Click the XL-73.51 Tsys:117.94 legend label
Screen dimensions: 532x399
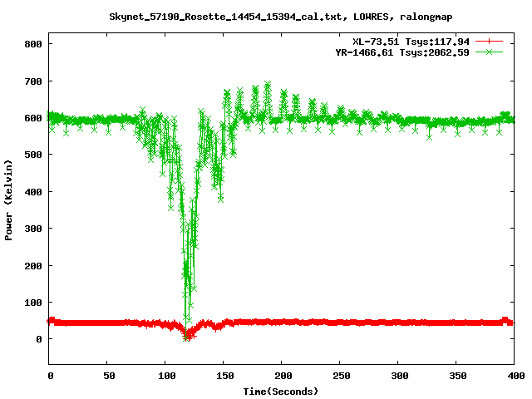point(411,42)
